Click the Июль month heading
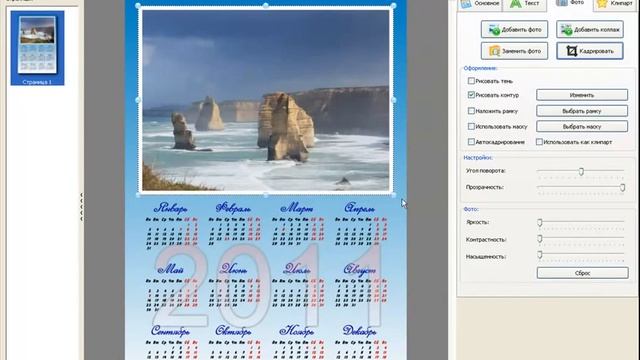 click(296, 269)
